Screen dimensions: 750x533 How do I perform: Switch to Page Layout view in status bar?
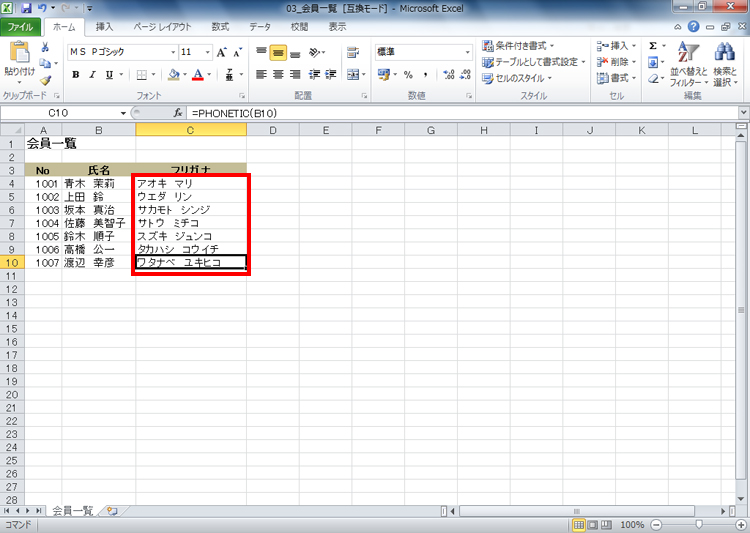(593, 525)
